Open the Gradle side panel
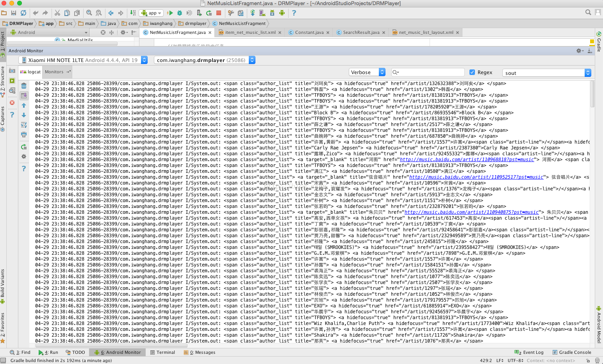 coord(599,42)
